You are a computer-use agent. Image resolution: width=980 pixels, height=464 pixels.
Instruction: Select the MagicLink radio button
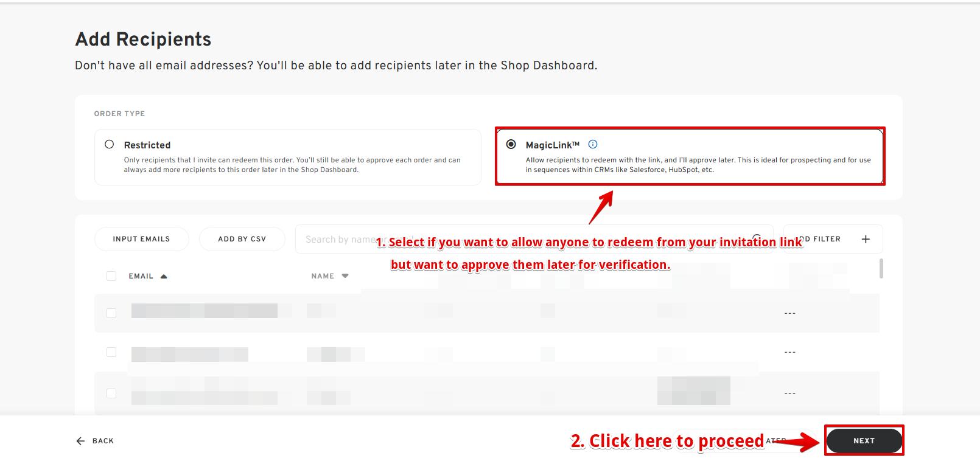tap(511, 144)
